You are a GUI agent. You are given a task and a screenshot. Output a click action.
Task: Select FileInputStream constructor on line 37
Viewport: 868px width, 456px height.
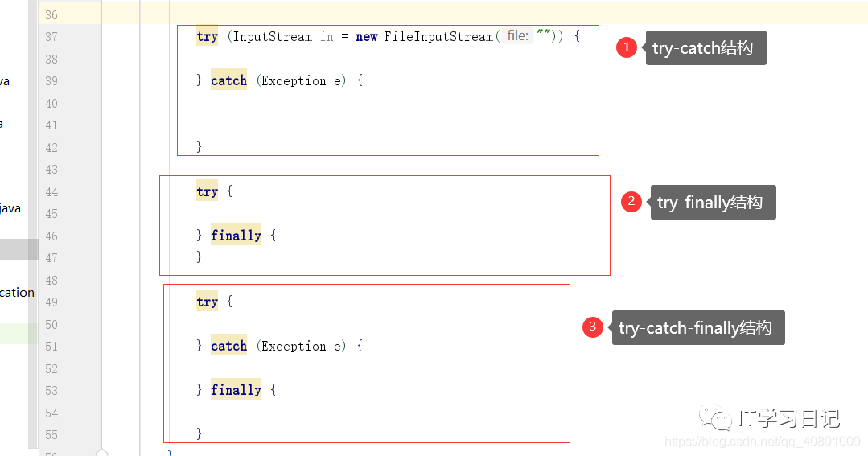(x=438, y=36)
